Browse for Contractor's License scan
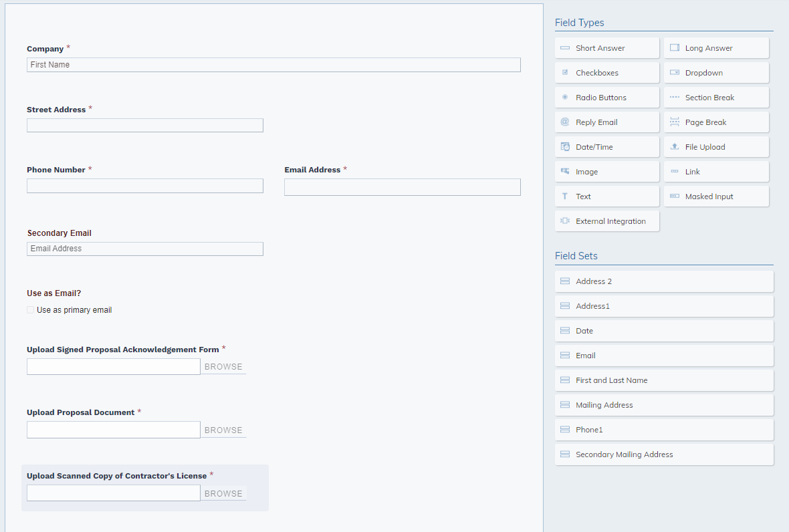This screenshot has width=789, height=532. click(223, 493)
